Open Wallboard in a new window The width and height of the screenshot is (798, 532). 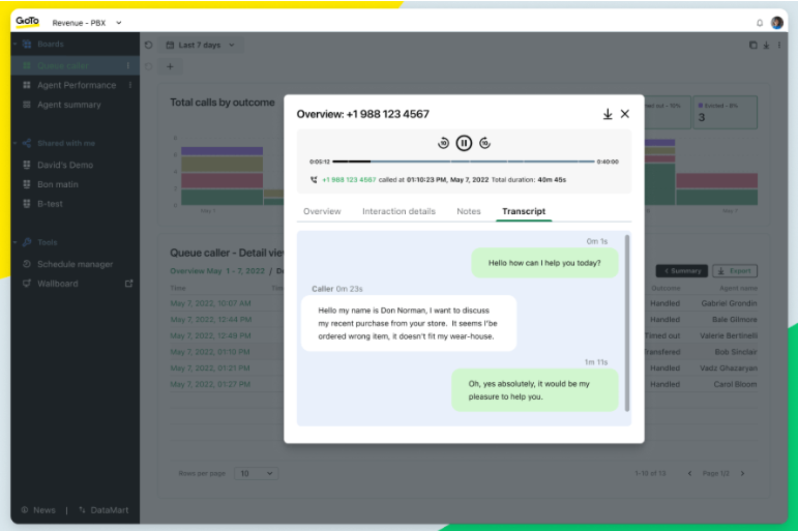click(x=128, y=283)
